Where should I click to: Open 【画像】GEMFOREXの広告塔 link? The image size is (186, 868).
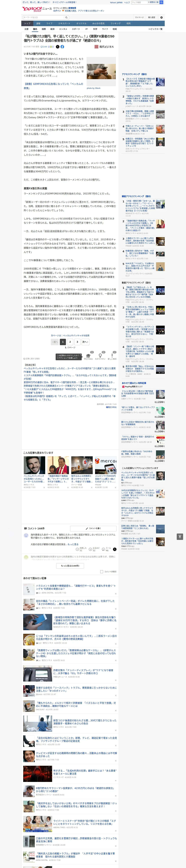[53, 86]
